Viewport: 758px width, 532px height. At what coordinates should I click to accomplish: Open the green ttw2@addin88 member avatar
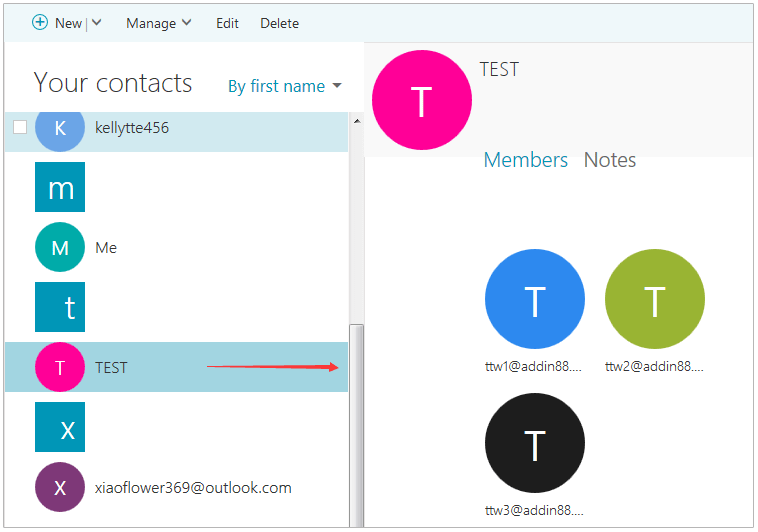click(654, 299)
